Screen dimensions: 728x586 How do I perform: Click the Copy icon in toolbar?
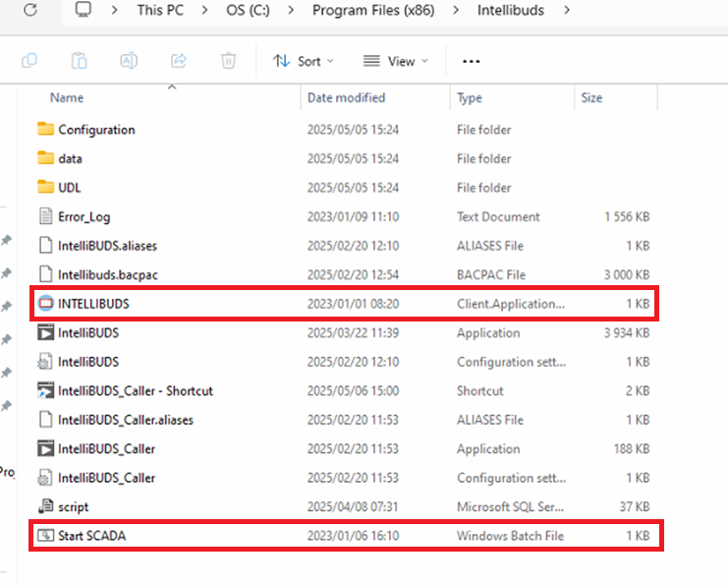29,61
